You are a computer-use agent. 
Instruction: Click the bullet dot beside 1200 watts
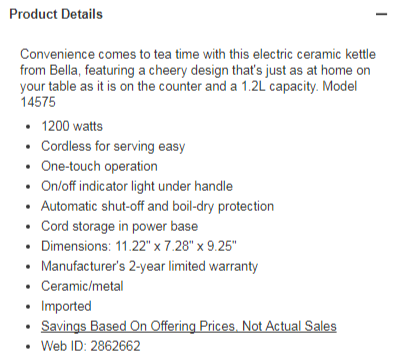tap(28, 127)
